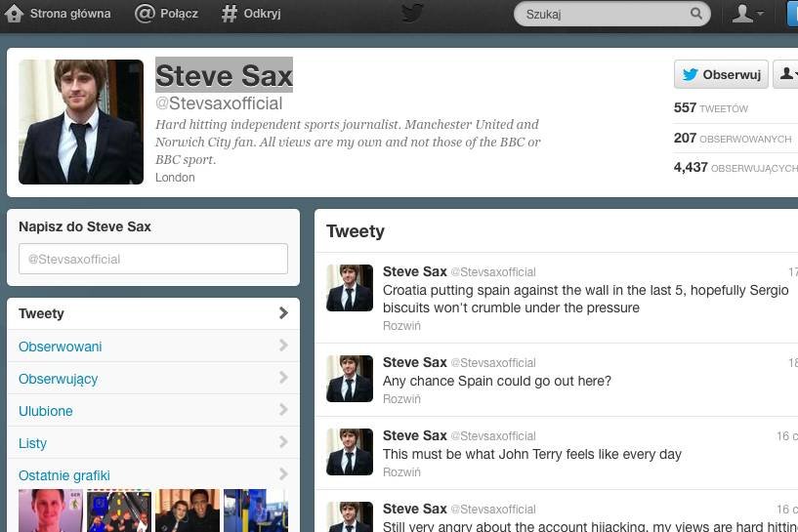Open the Odkryj section
The image size is (798, 532).
[262, 14]
